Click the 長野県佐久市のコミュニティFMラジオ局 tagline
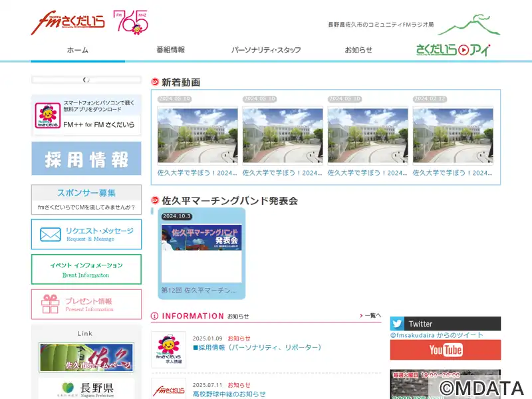The image size is (532, 399). coord(380,25)
